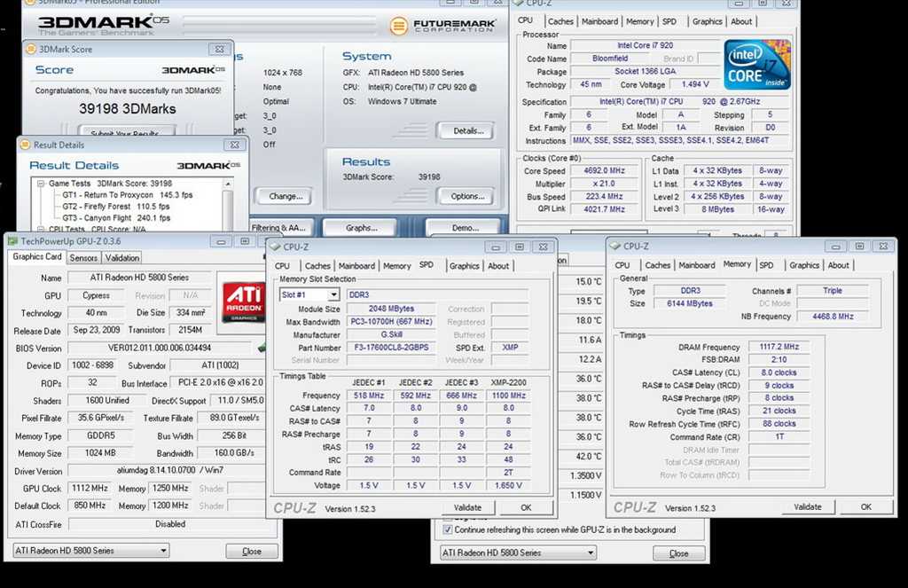Close the Result Details dialog
Viewport: 908px width, 588px height.
click(234, 145)
